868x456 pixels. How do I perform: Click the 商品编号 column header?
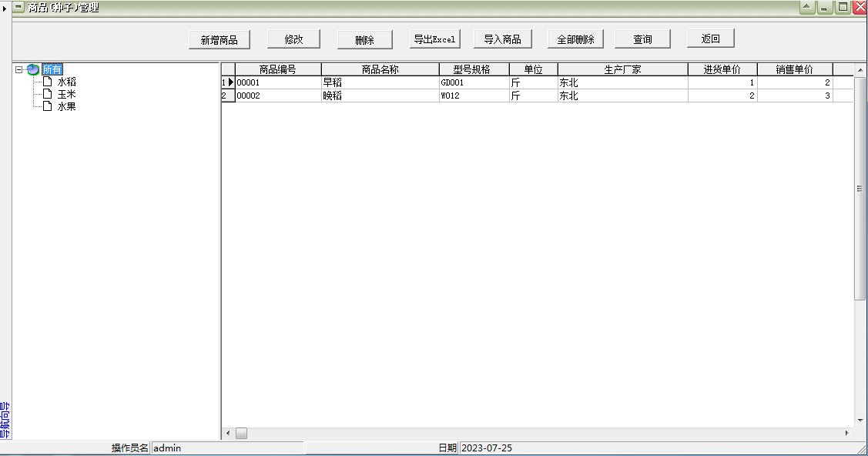coord(278,69)
